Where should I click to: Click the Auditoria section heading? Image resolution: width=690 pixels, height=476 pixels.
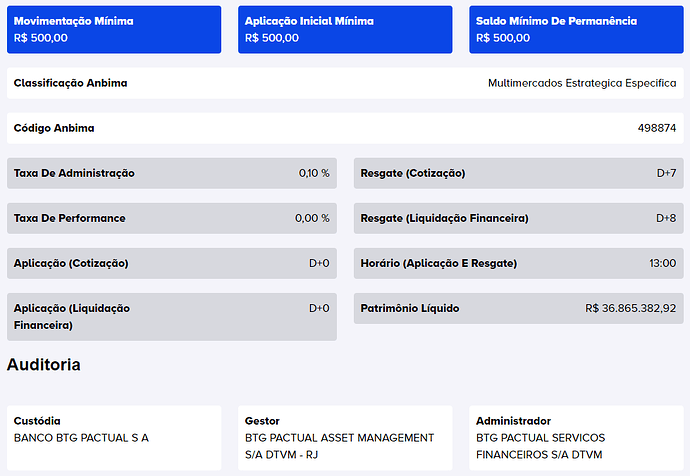pos(44,365)
